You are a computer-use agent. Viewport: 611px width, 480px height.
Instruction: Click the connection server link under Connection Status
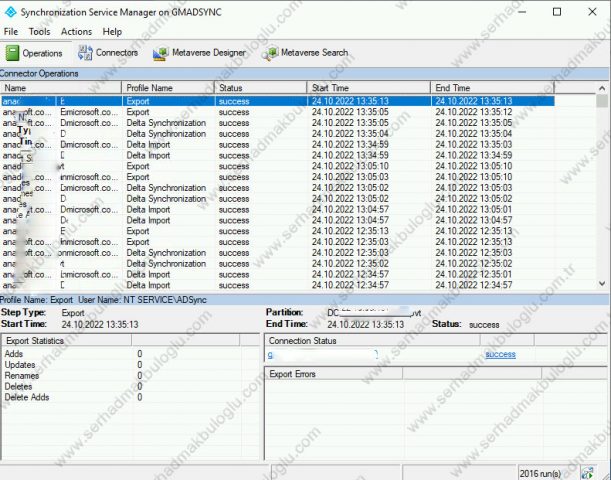point(323,355)
